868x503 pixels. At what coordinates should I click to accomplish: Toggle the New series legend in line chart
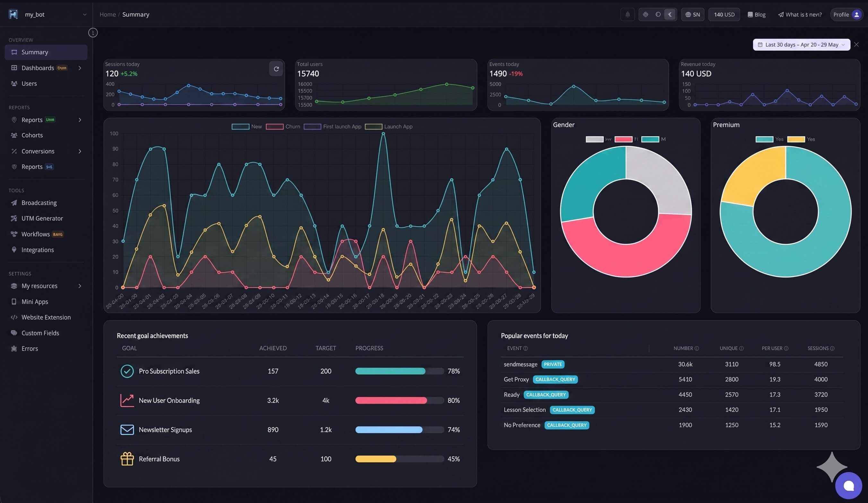247,127
